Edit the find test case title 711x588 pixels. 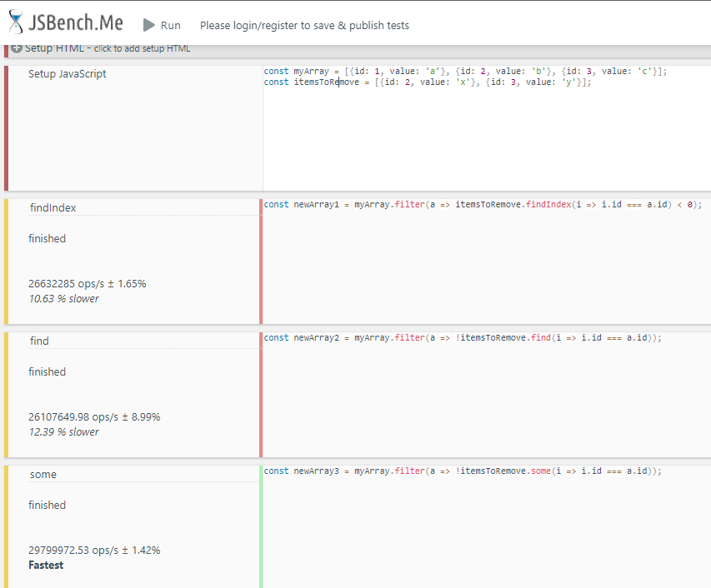click(38, 341)
